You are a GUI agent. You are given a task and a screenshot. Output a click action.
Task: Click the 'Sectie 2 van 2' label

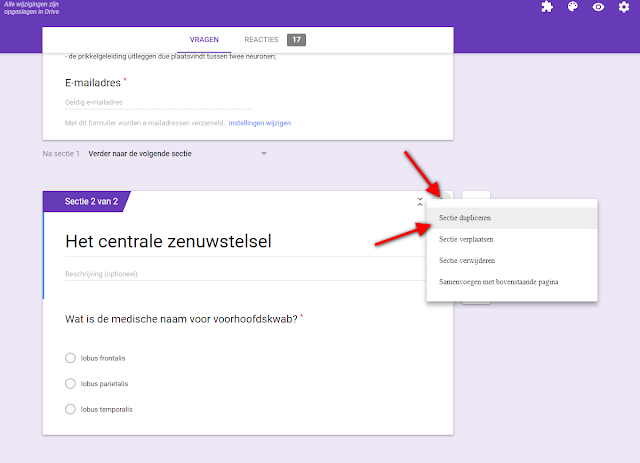coord(91,201)
